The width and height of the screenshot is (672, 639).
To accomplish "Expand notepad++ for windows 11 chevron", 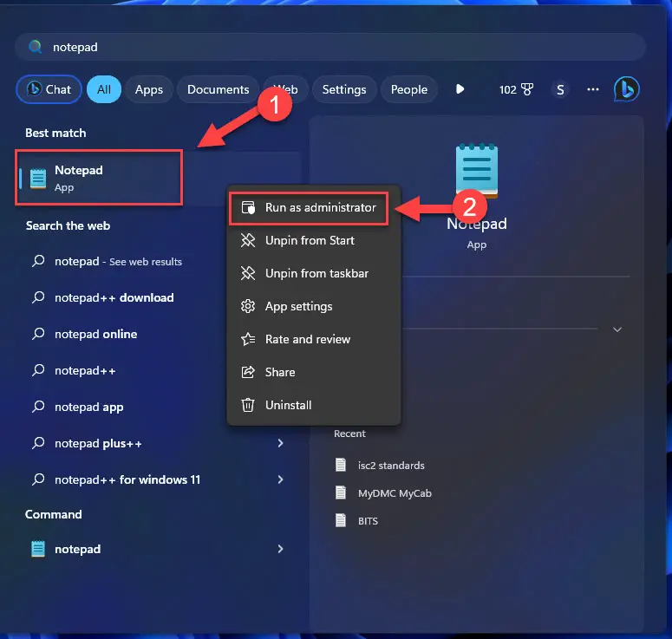I will 280,479.
